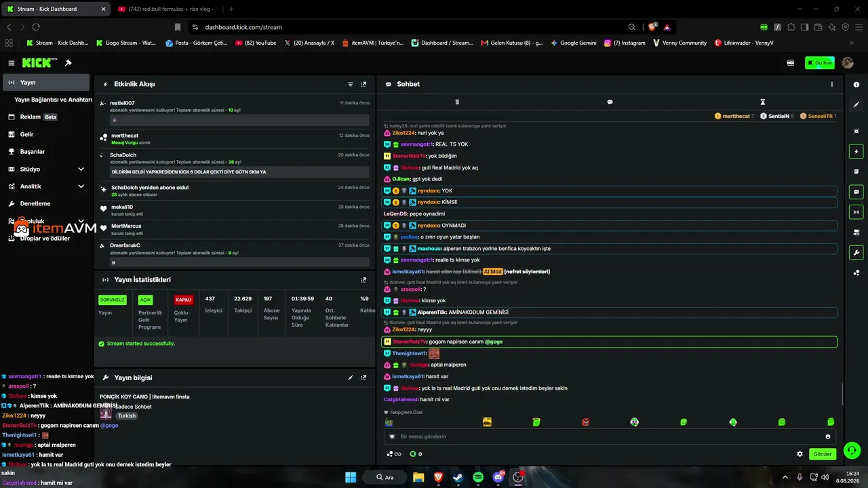Click the server icon in right sidebar
The image size is (868, 488).
pyautogui.click(x=856, y=232)
